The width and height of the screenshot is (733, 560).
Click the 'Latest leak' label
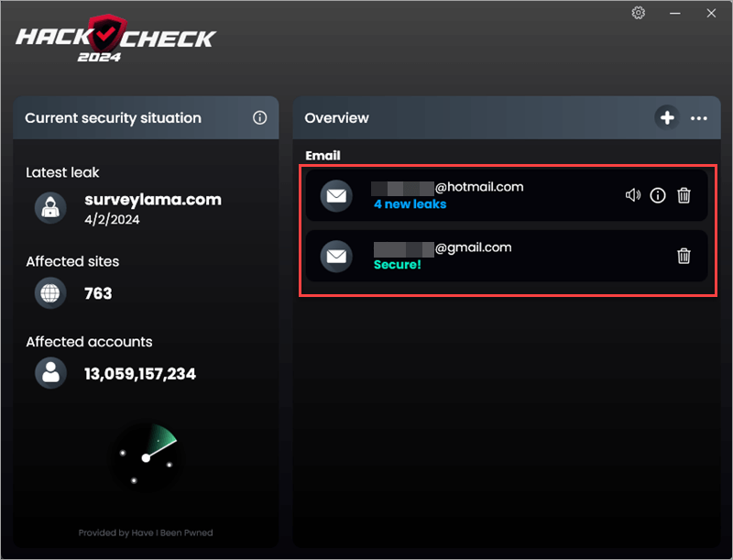point(62,172)
